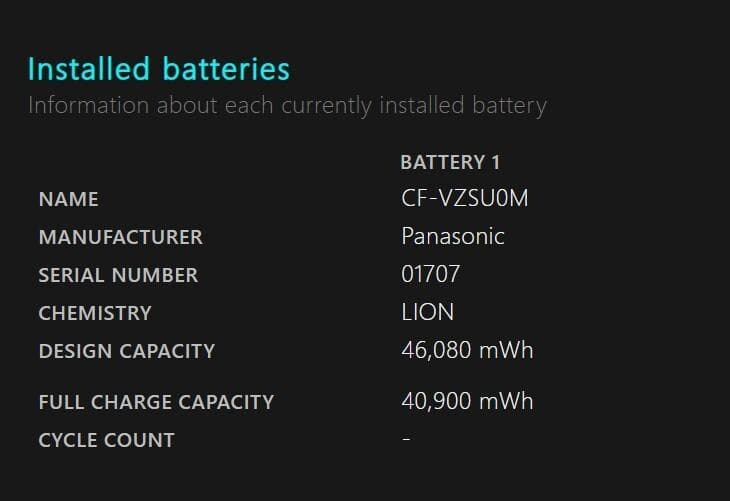
Task: Select the 'BATTERY 1' column header
Action: [450, 162]
